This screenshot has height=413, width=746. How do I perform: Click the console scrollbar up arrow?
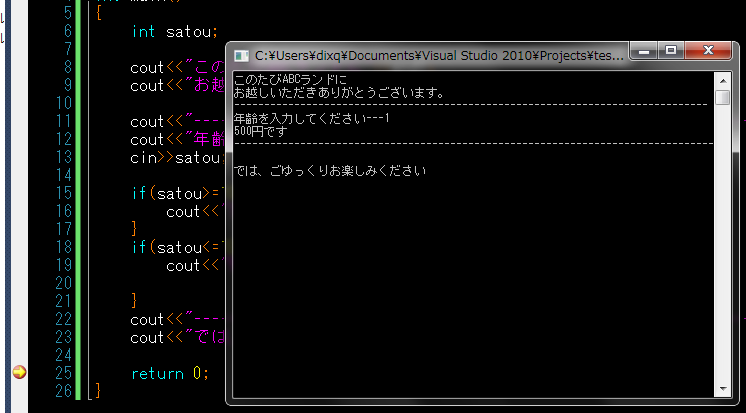click(723, 81)
